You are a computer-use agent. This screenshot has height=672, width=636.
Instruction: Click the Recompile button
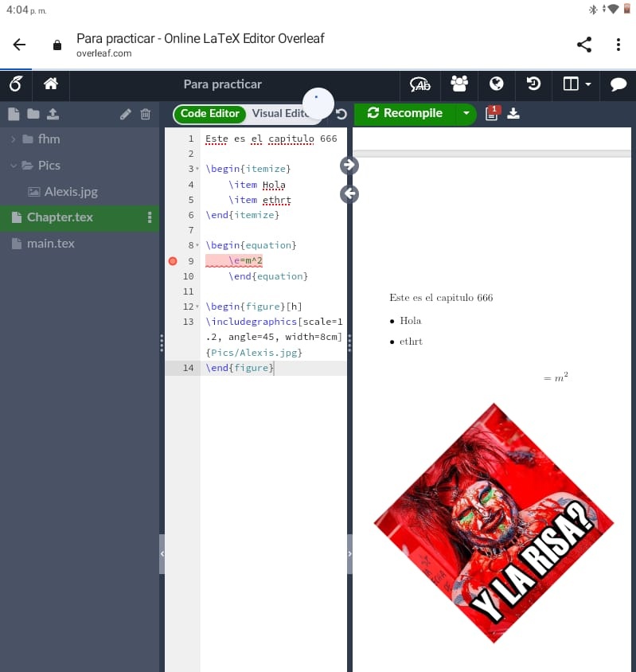(x=405, y=114)
